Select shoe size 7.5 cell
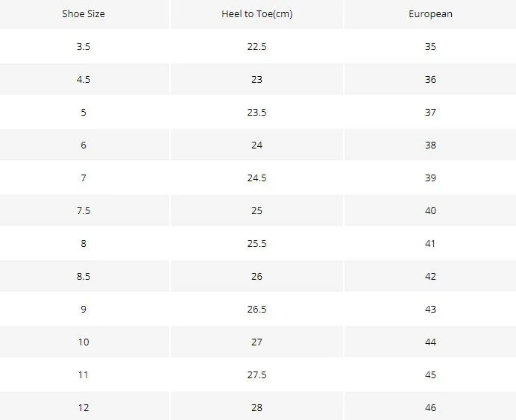 pos(84,210)
